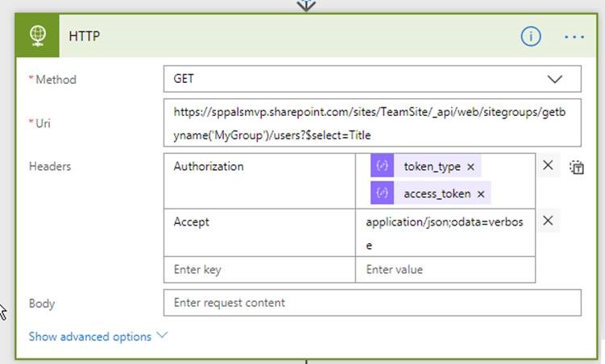Click the access_token expression icon

click(x=382, y=192)
